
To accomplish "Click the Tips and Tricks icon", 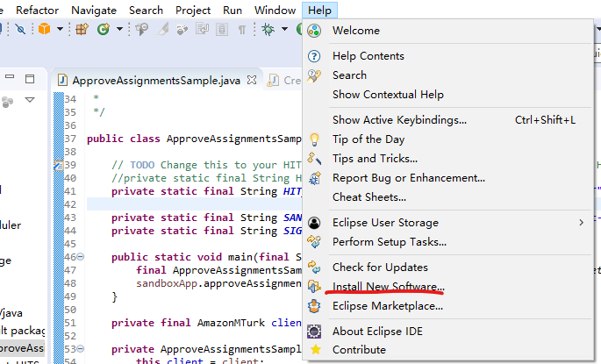I will click(x=314, y=158).
